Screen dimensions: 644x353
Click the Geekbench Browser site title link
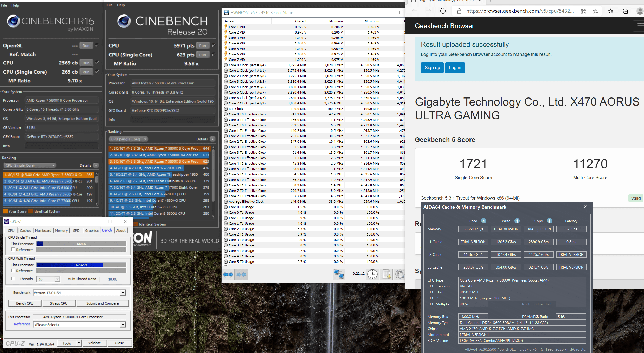(x=445, y=26)
